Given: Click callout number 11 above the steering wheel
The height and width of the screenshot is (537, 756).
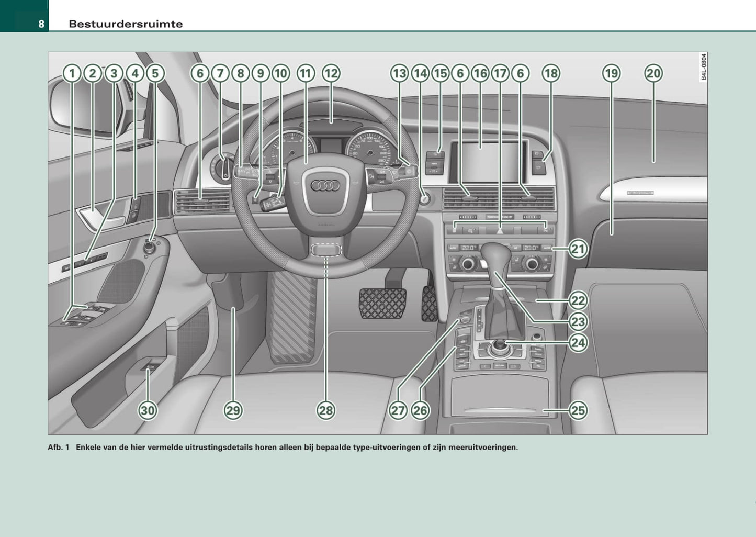Looking at the screenshot, I should tap(306, 73).
